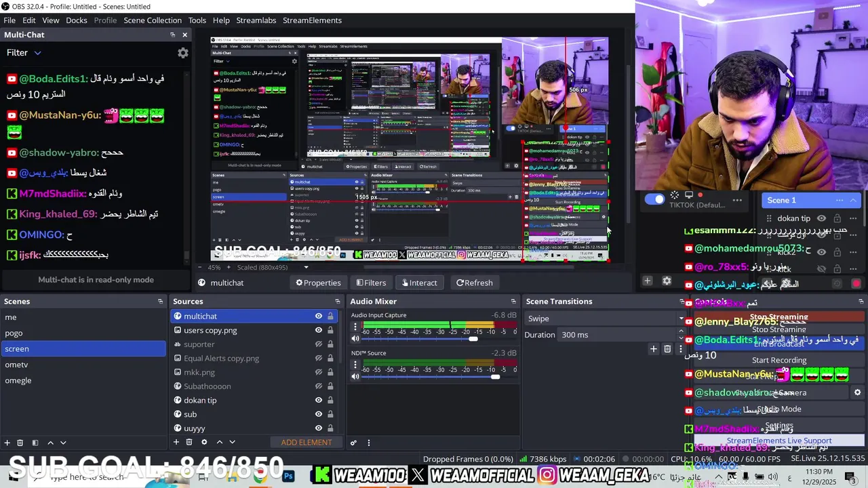Open the StreamElements menu
The image size is (868, 488).
(x=312, y=20)
